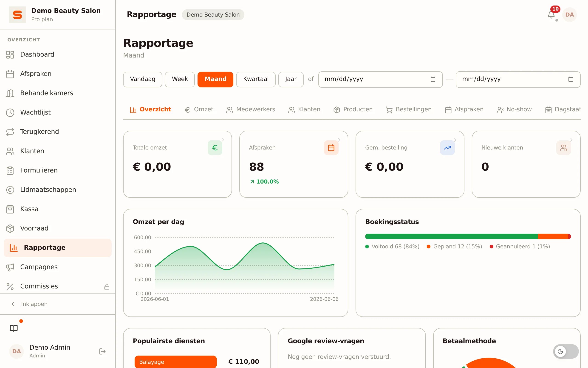Image resolution: width=588 pixels, height=368 pixels.
Task: Select the Maand period button
Action: coord(215,79)
